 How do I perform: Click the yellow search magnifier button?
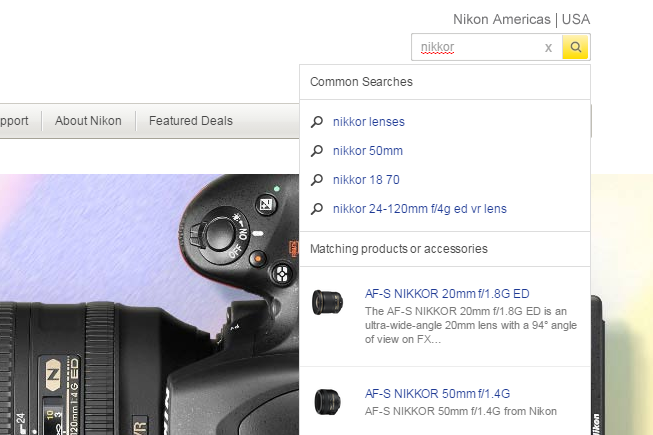click(575, 47)
